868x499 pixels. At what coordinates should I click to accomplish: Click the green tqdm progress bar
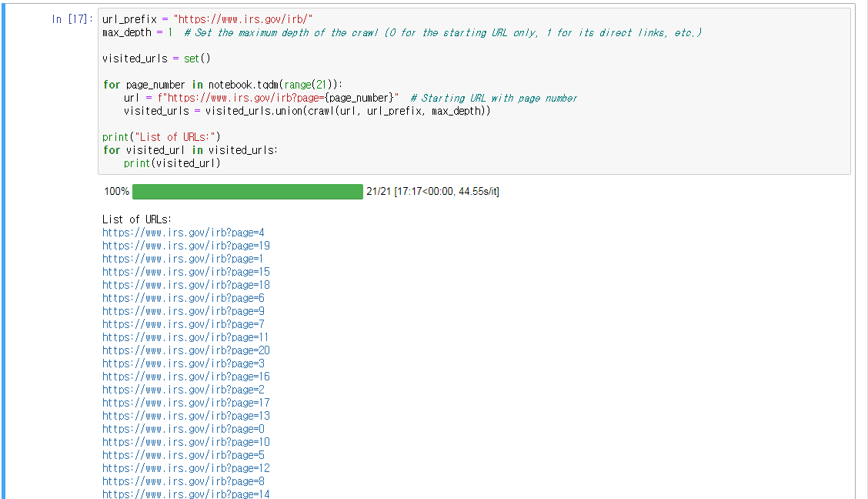(x=248, y=192)
